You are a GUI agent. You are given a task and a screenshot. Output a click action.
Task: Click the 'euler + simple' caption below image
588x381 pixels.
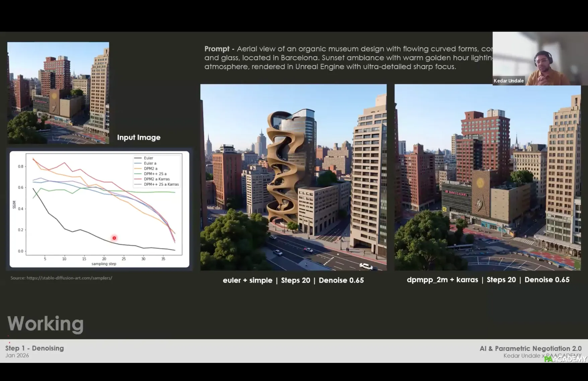[x=247, y=280]
